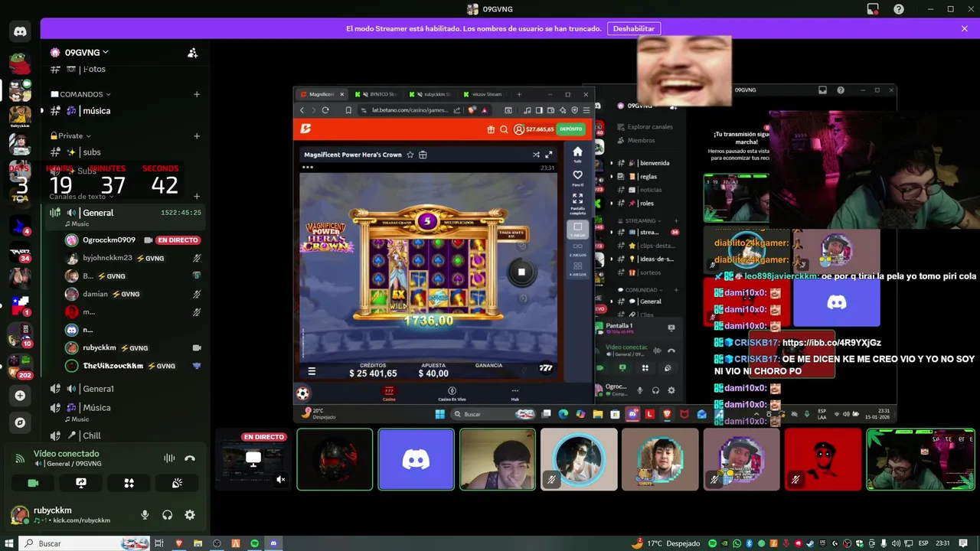980x551 pixels.
Task: Select the 1 JUEGO layout option
Action: pos(577,229)
